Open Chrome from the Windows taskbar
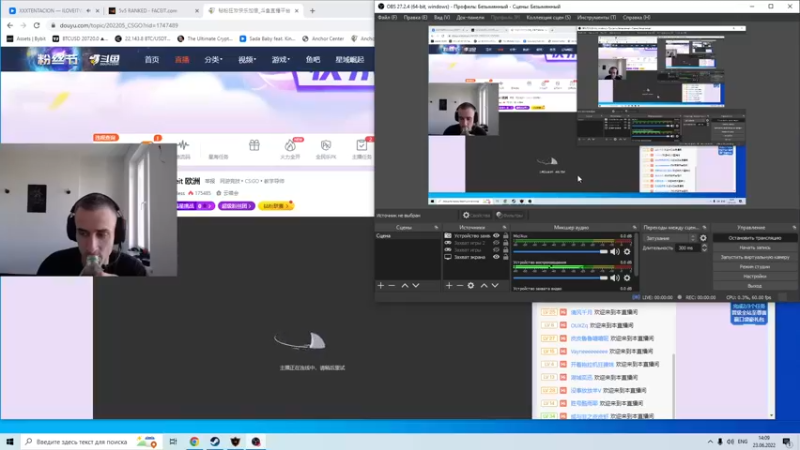The width and height of the screenshot is (800, 450). (x=194, y=442)
